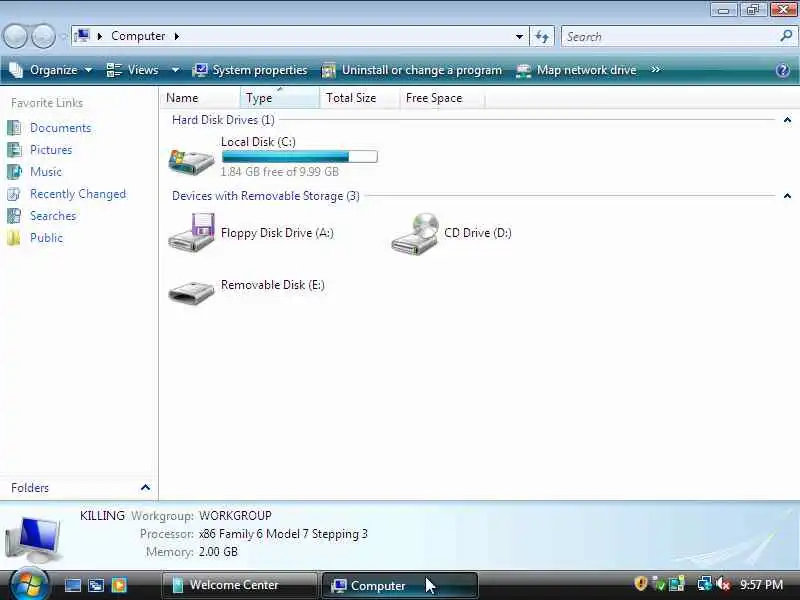
Task: Click the 9:57 PM clock
Action: pyautogui.click(x=761, y=584)
